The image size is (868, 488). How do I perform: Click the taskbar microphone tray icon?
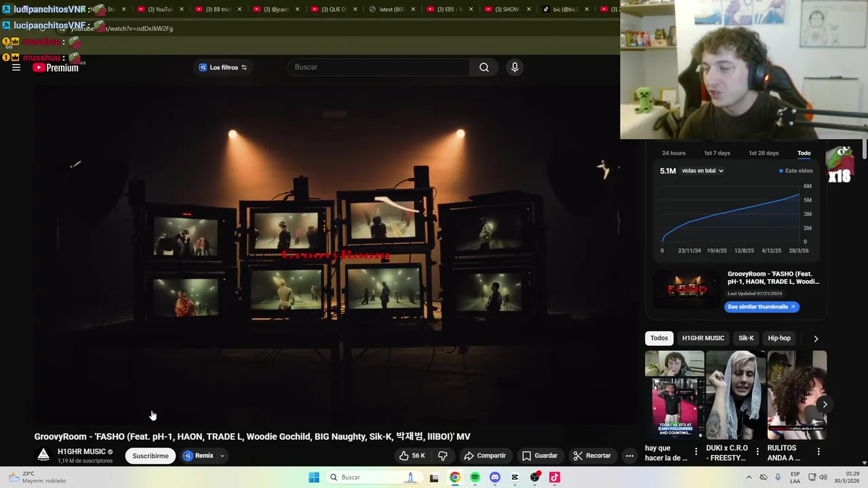point(778,477)
